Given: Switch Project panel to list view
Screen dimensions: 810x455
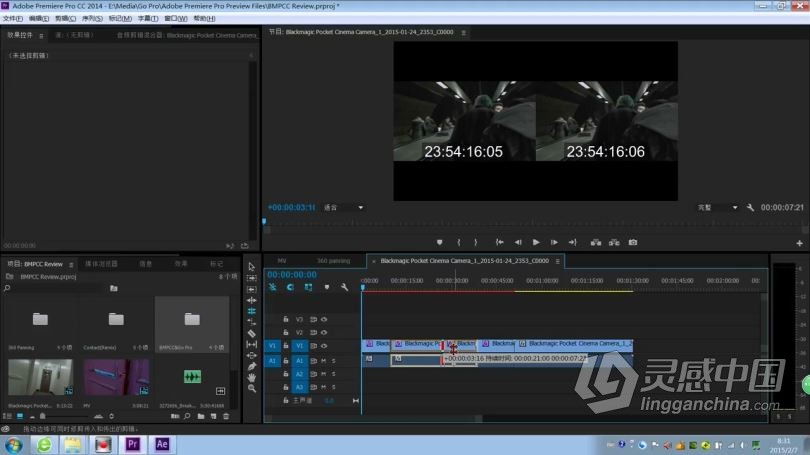Looking at the screenshot, I should [x=7, y=416].
